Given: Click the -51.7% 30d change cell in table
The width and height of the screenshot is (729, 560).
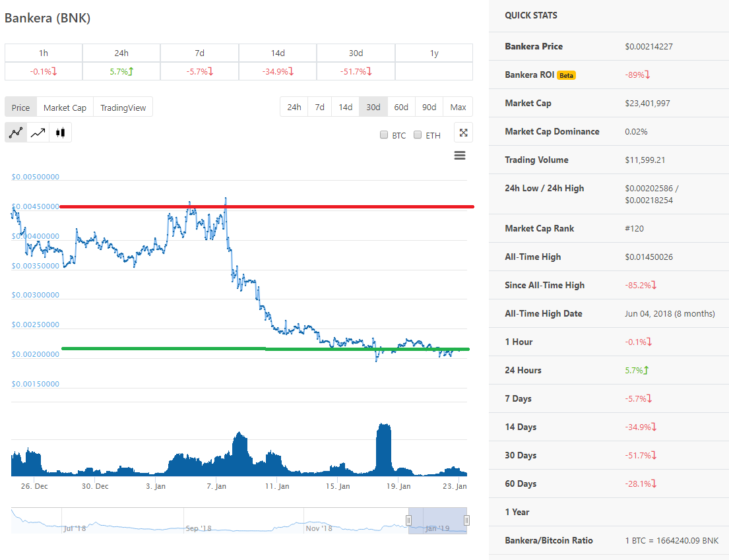Looking at the screenshot, I should pos(356,72).
